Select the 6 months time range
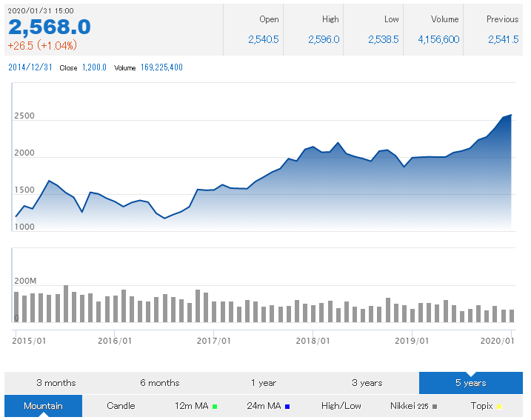 (160, 383)
